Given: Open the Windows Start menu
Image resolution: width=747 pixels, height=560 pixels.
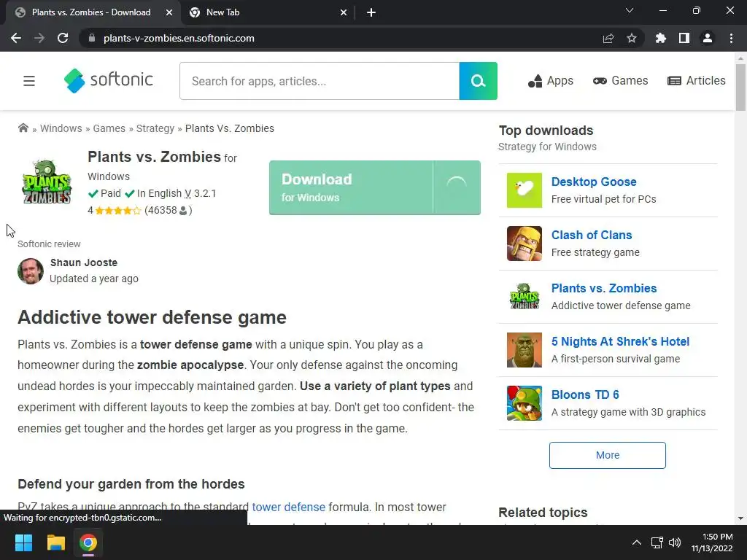Looking at the screenshot, I should (x=23, y=542).
